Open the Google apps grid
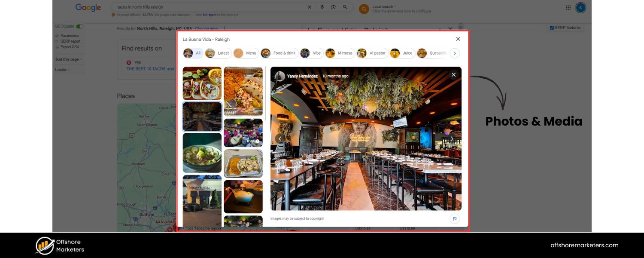The height and width of the screenshot is (258, 644). coord(568,7)
